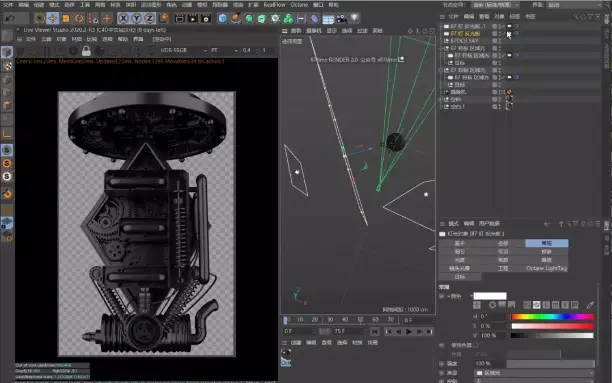
Task: Open the light bulb icon in toolbar
Action: pyautogui.click(x=354, y=18)
